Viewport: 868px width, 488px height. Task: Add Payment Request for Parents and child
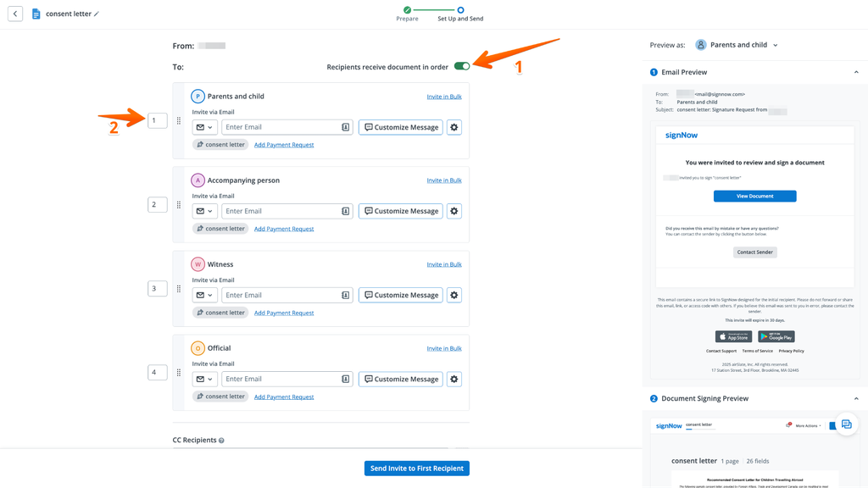(x=284, y=145)
